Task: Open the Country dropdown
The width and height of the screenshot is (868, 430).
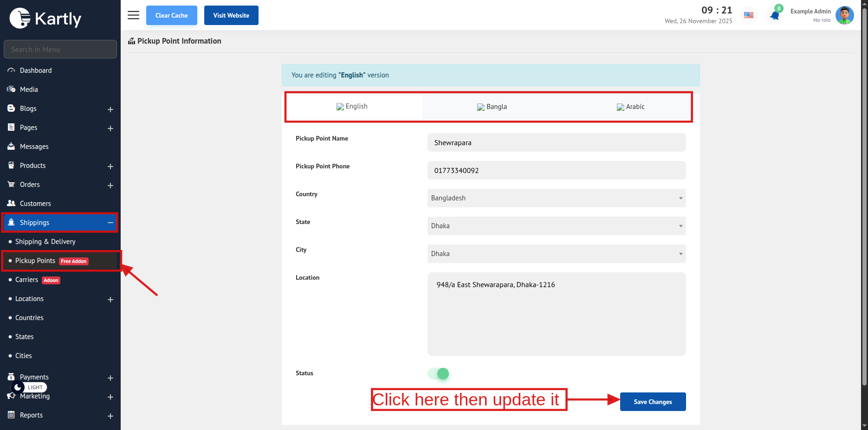Action: (556, 198)
